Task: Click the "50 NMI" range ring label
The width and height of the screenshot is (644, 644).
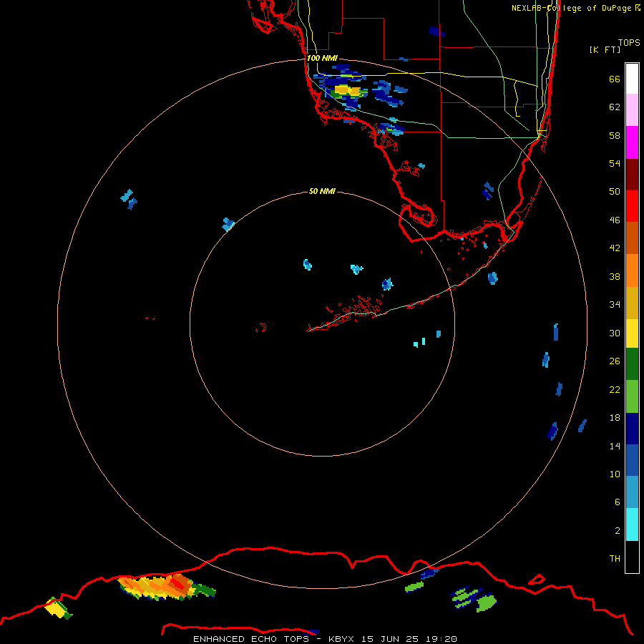Action: pyautogui.click(x=322, y=191)
